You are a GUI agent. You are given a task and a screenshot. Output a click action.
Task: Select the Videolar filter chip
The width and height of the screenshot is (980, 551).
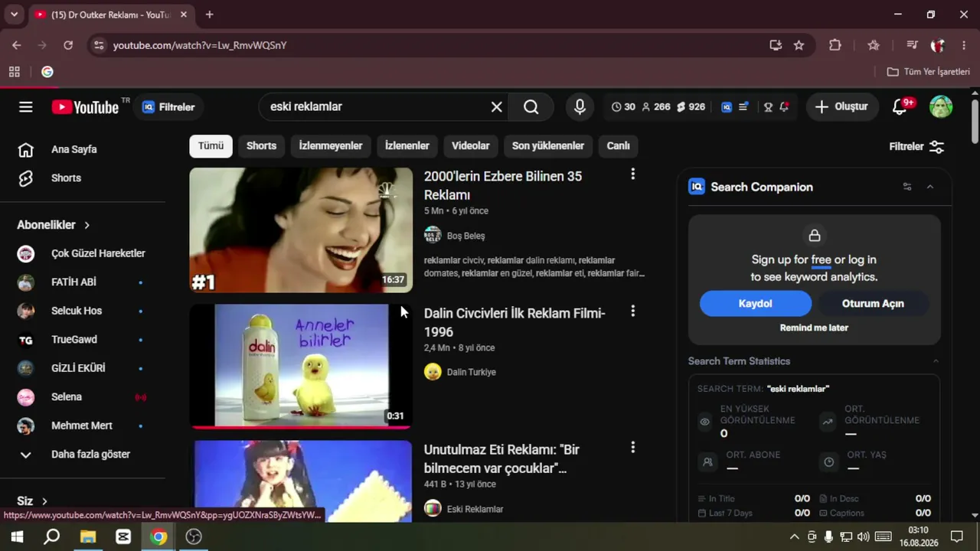471,145
